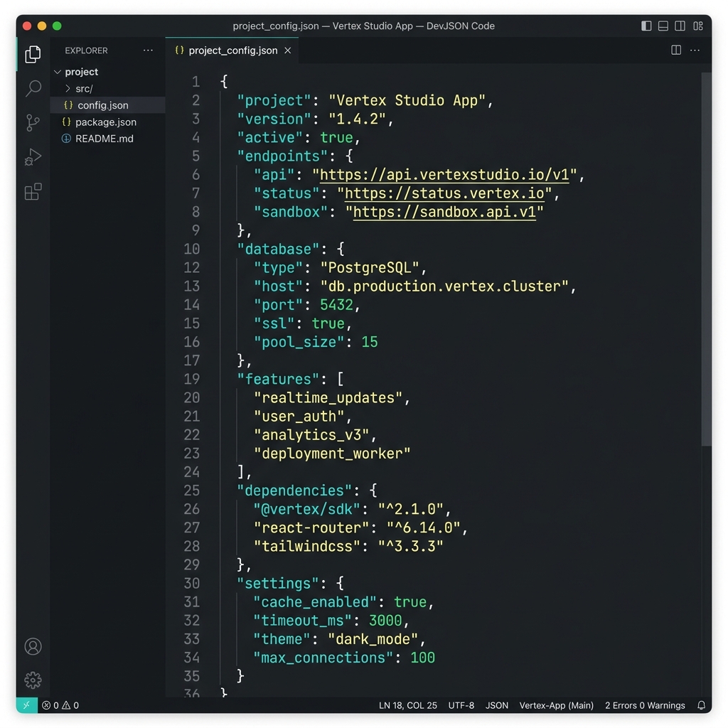
Task: Collapse the project folder chevron
Action: 58,72
